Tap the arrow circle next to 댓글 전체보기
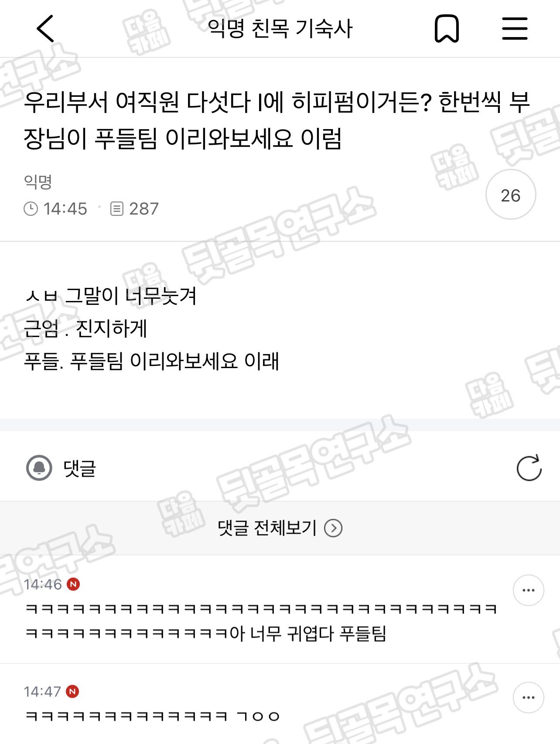The width and height of the screenshot is (560, 744). click(x=333, y=528)
